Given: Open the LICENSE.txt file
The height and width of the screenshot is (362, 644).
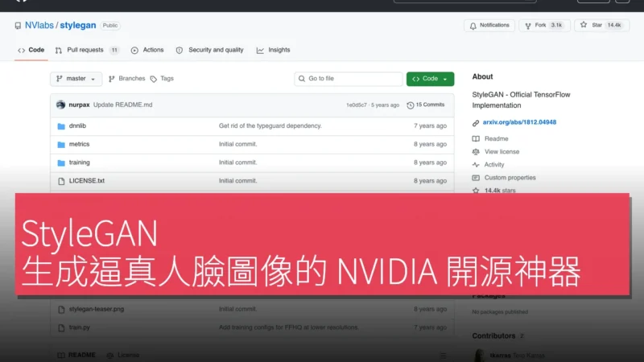Looking at the screenshot, I should [87, 181].
